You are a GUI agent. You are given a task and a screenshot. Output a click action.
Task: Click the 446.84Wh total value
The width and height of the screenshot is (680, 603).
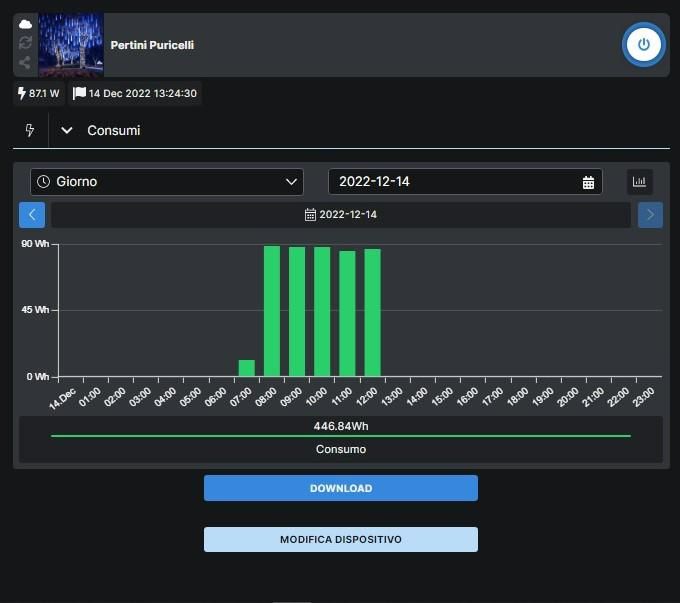[x=341, y=426]
